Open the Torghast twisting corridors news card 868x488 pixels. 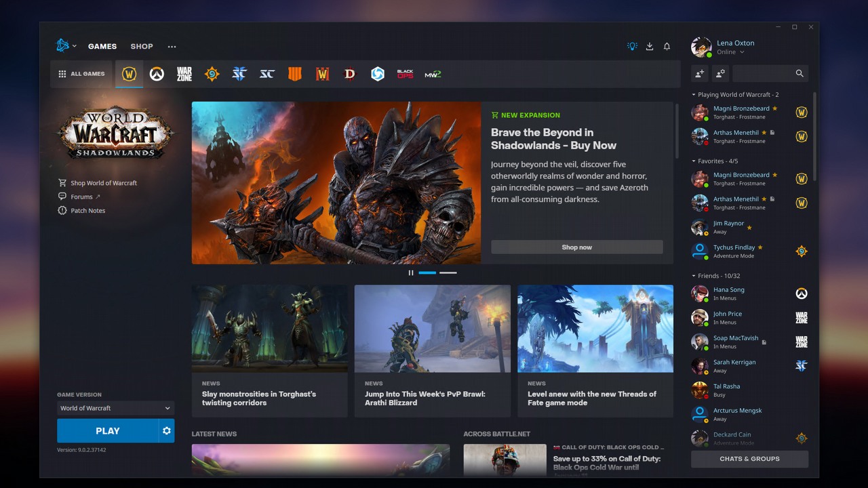tap(269, 351)
